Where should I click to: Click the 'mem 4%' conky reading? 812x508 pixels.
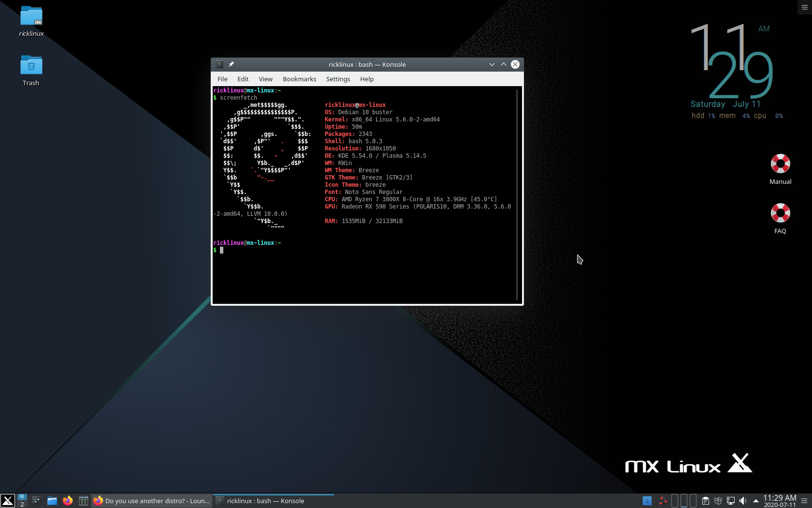[735, 116]
